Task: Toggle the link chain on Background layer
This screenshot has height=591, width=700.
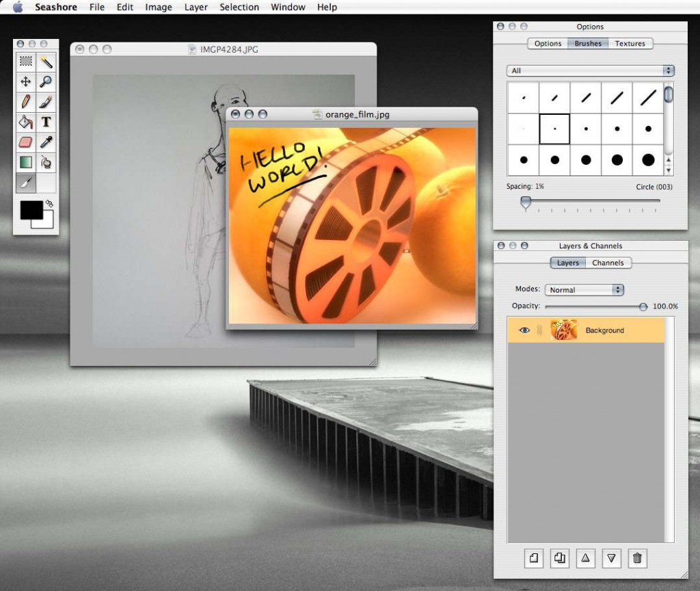Action: pyautogui.click(x=539, y=330)
